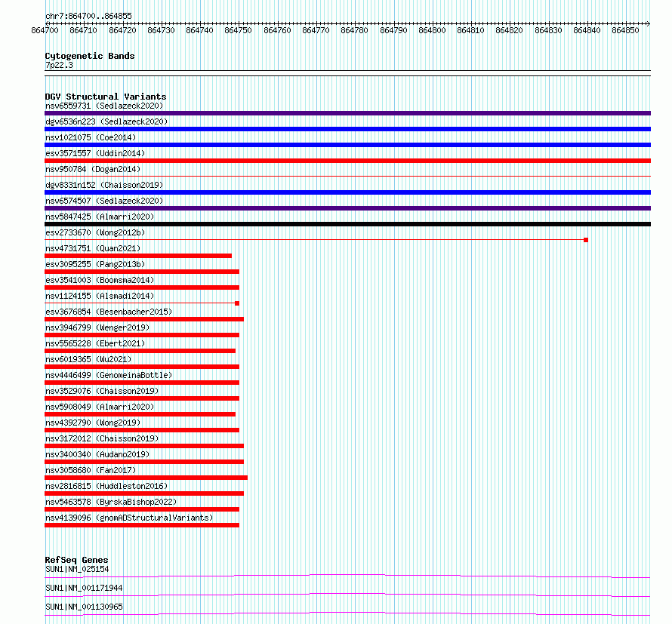Click the magenta line under SUN1|NM_001171944

(347, 595)
